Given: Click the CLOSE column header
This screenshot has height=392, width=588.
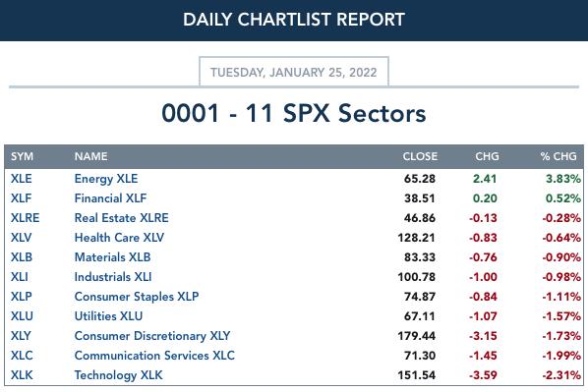Looking at the screenshot, I should pos(420,156).
